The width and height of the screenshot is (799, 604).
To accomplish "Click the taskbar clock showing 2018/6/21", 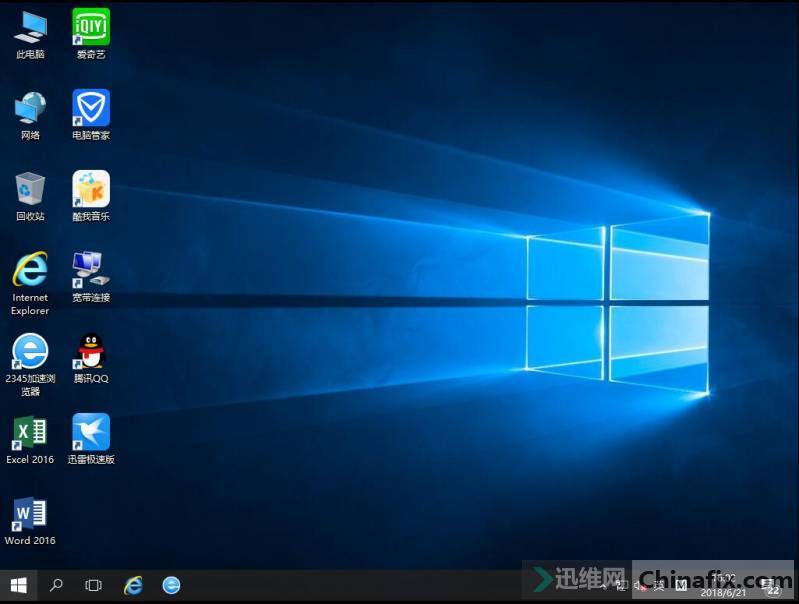I will pyautogui.click(x=723, y=586).
